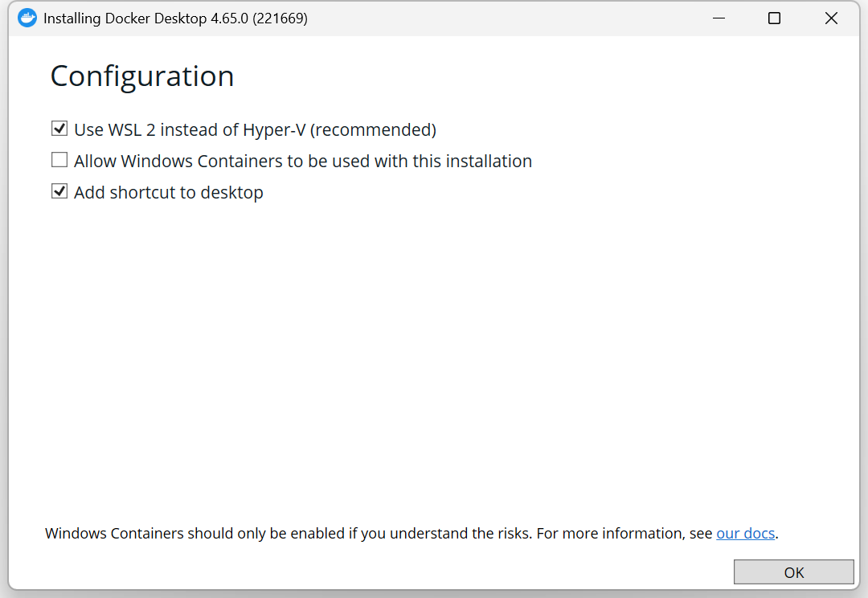The width and height of the screenshot is (868, 598).
Task: Open the 'our docs' link
Action: coord(745,533)
